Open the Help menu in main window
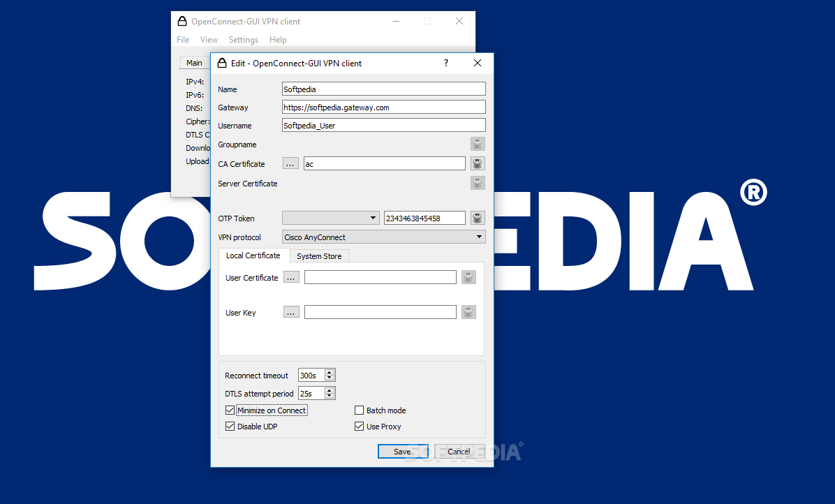 278,39
